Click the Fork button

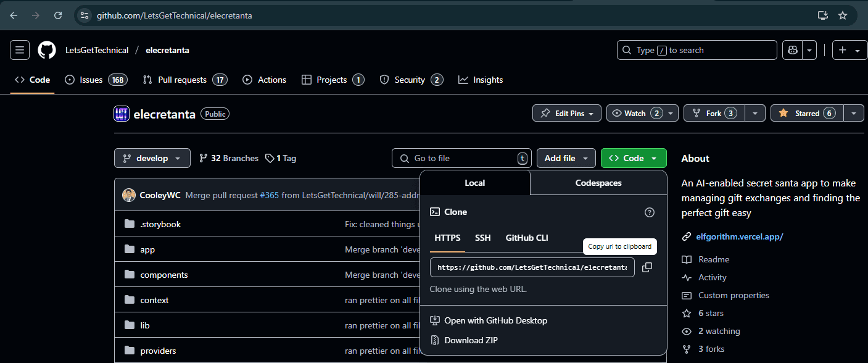(714, 113)
